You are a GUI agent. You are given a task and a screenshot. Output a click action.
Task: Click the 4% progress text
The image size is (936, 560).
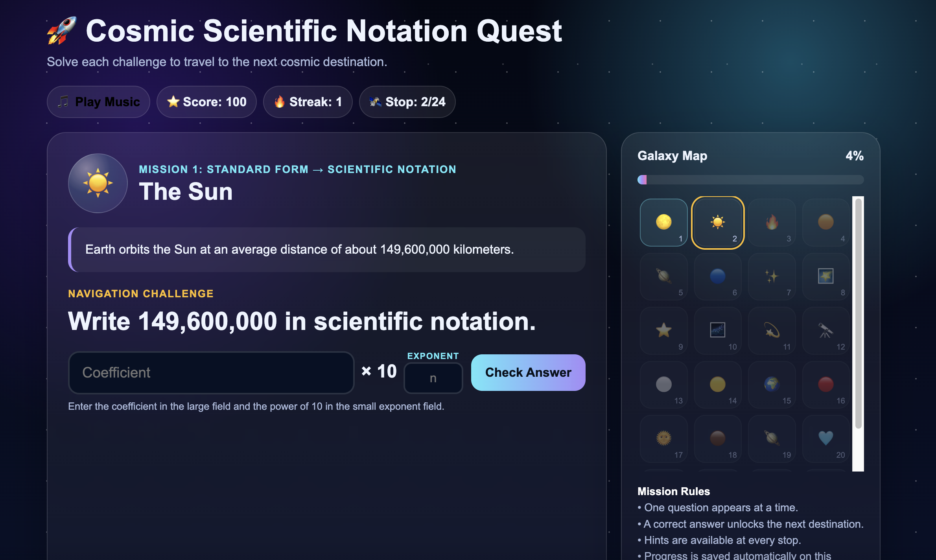(855, 156)
